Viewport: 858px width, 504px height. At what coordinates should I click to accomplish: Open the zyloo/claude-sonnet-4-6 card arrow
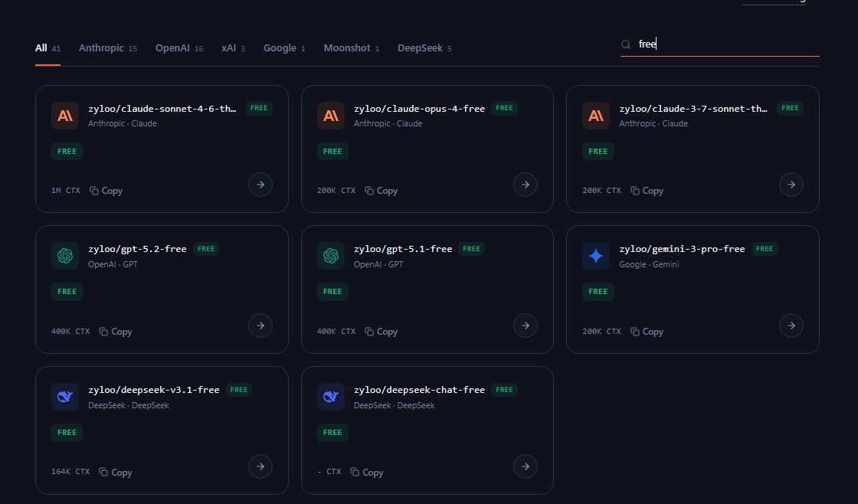pos(260,185)
